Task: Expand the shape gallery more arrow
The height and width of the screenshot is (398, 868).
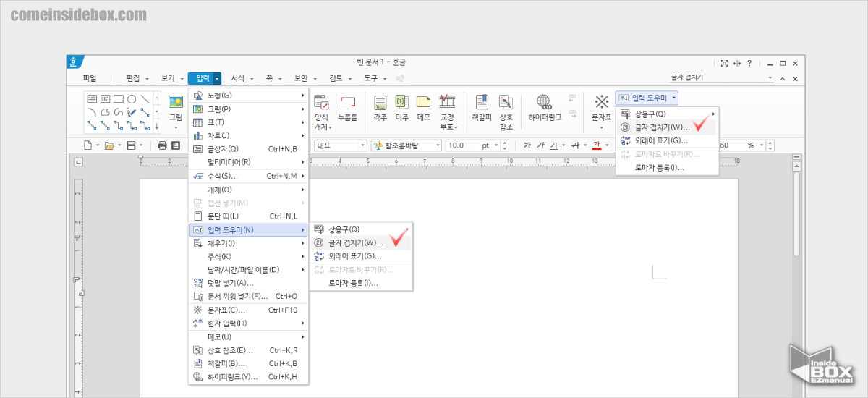Action: coord(158,126)
